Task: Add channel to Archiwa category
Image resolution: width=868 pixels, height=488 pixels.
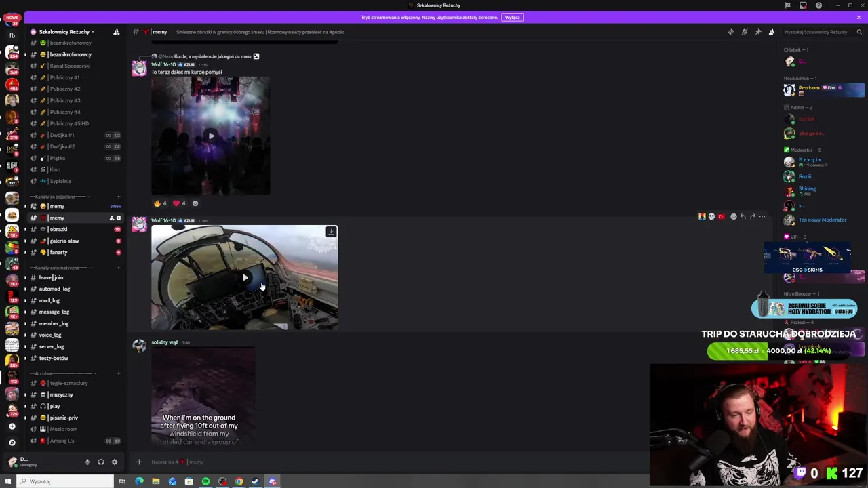Action: (x=119, y=373)
